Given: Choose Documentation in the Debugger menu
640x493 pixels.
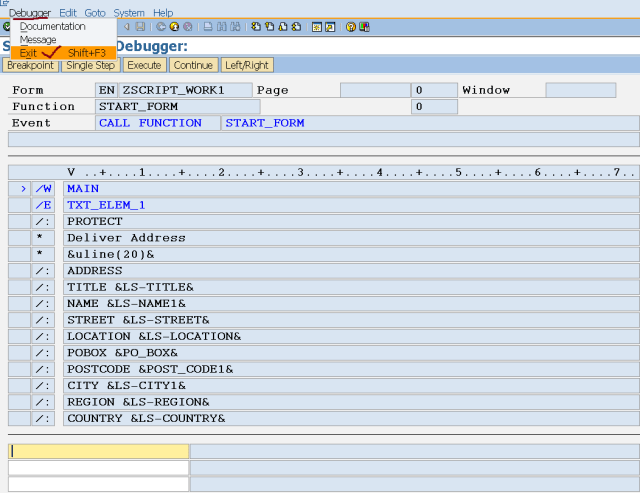Looking at the screenshot, I should click(x=52, y=27).
